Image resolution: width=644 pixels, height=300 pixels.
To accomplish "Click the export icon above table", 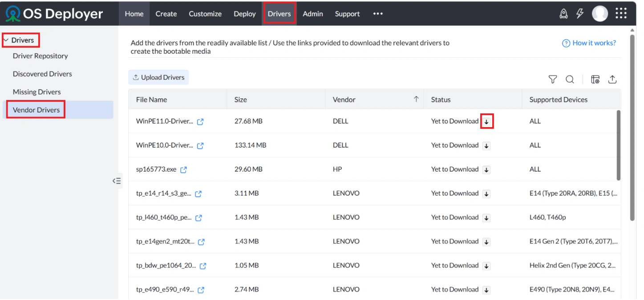I will [x=612, y=80].
